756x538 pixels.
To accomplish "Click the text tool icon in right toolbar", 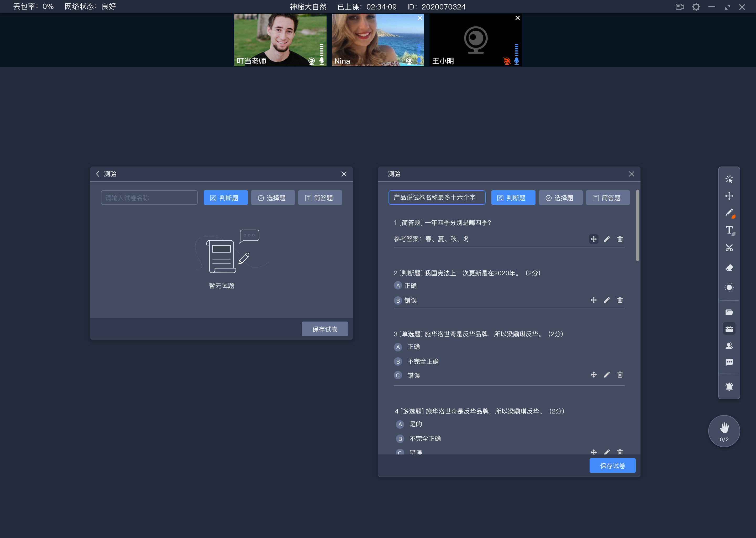I will 730,232.
